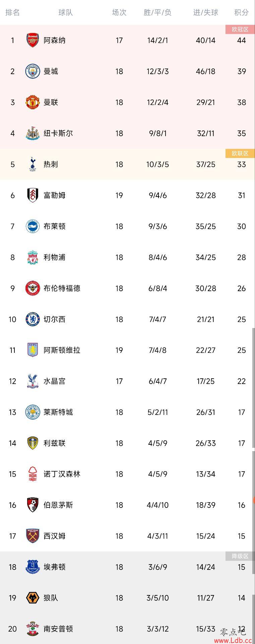This screenshot has width=255, height=644.
Task: Select the 胜/平/负 column header
Action: pos(157,12)
